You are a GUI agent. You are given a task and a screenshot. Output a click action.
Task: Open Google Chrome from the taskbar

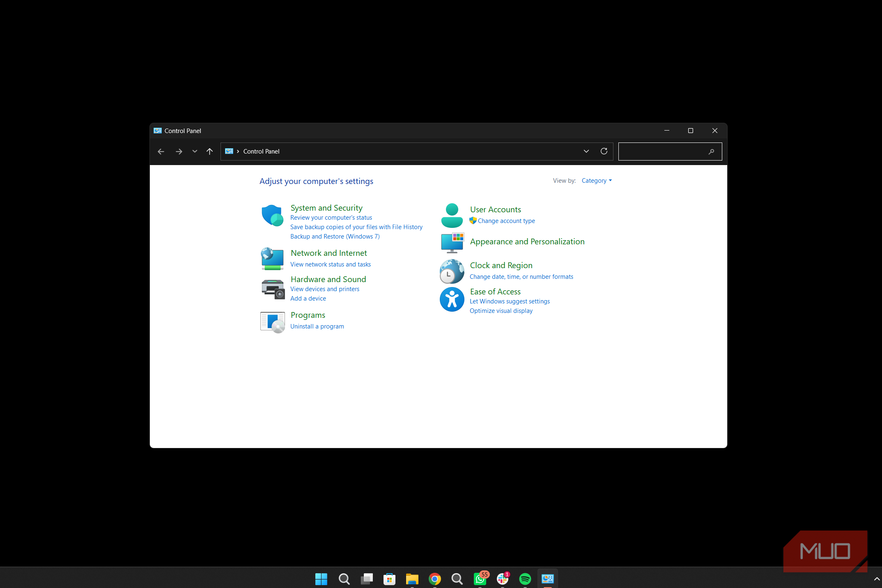tap(434, 579)
